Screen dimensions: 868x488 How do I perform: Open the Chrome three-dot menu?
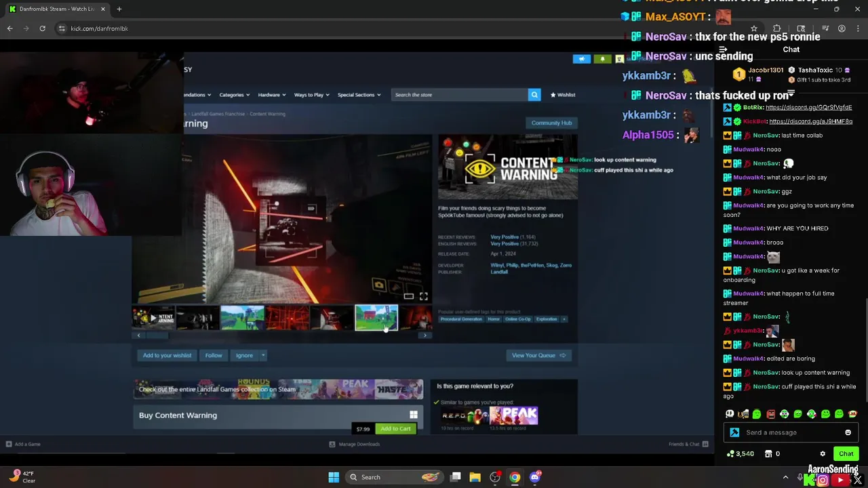(x=858, y=28)
